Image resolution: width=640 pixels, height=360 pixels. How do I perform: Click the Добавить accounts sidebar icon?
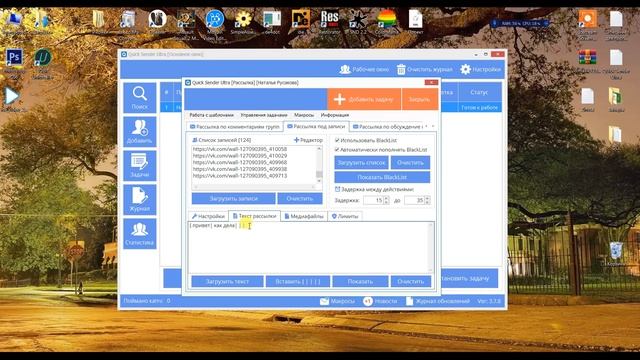pyautogui.click(x=140, y=132)
